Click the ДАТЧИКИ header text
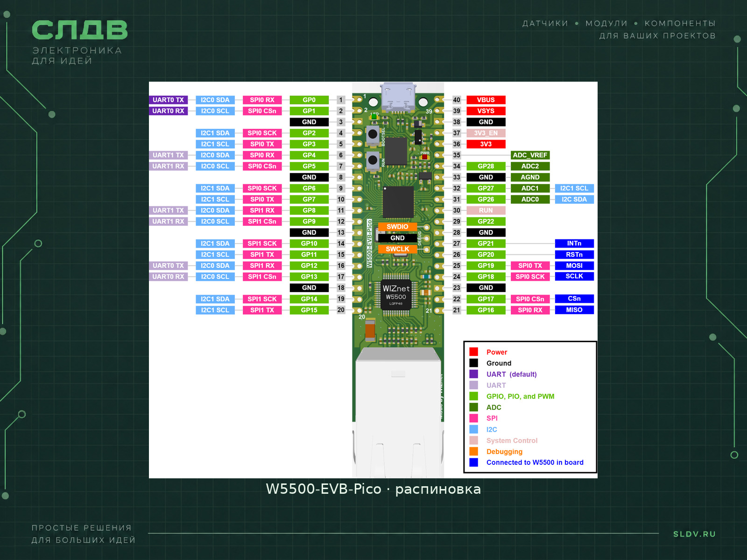 pos(545,23)
